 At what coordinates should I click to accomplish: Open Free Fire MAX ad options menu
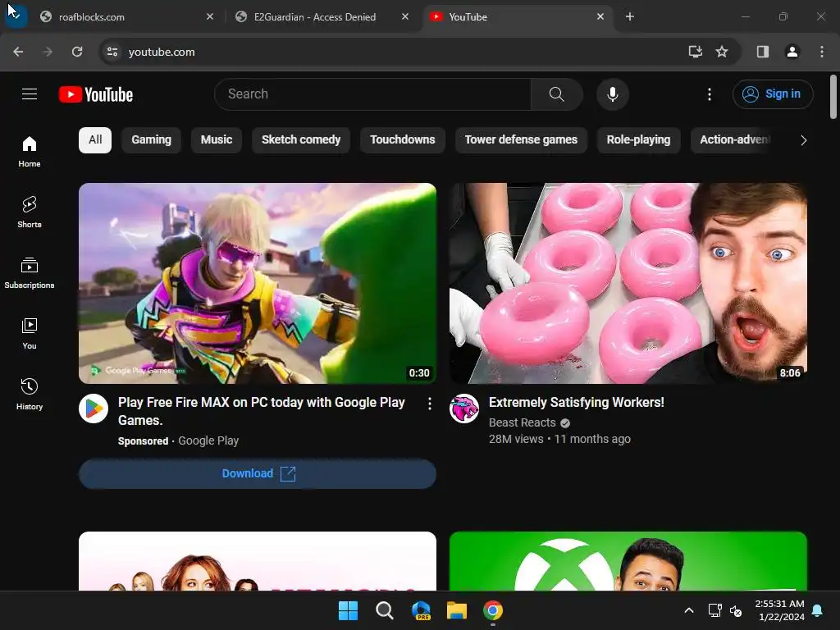(429, 404)
